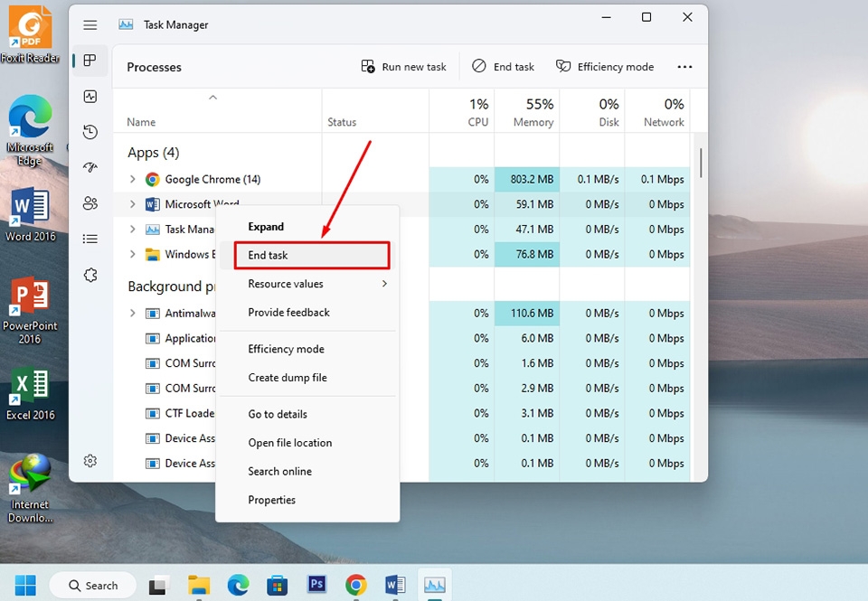The image size is (868, 601).
Task: Select End task from the context menu
Action: pyautogui.click(x=268, y=255)
